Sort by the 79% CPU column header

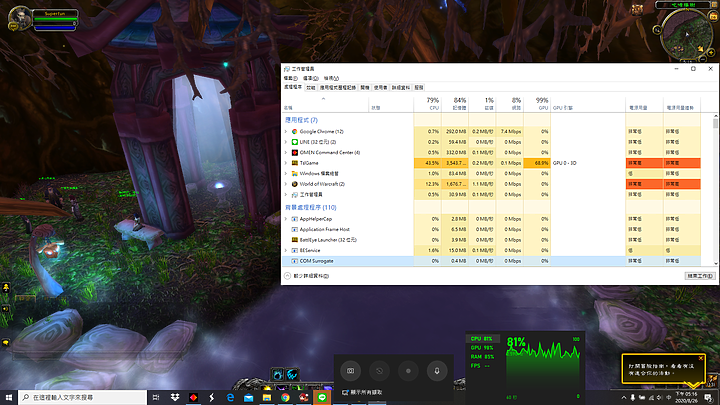(428, 104)
